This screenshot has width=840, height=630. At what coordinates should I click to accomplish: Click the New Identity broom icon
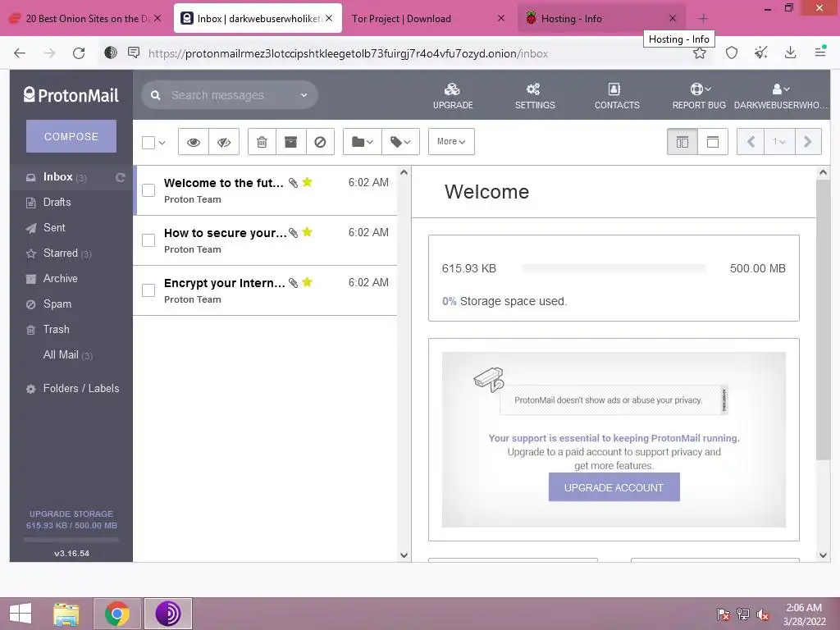760,52
